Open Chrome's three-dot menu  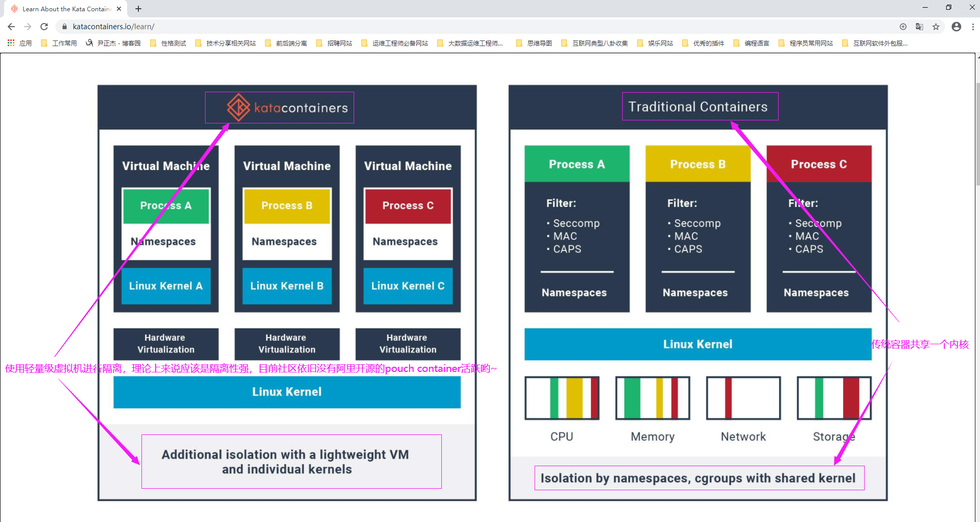[x=972, y=27]
